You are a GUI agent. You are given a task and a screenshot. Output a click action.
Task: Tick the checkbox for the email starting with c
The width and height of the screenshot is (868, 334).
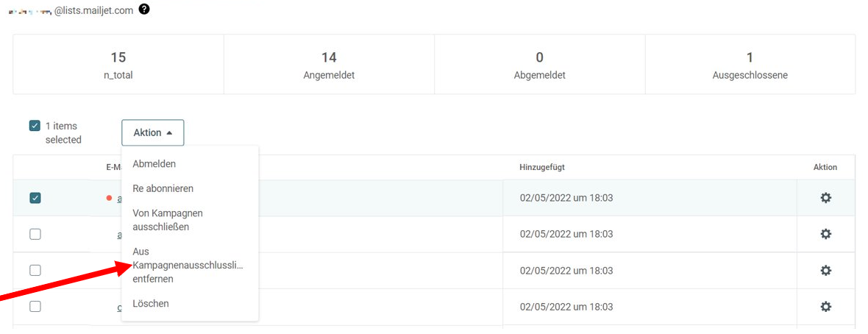[x=35, y=306]
